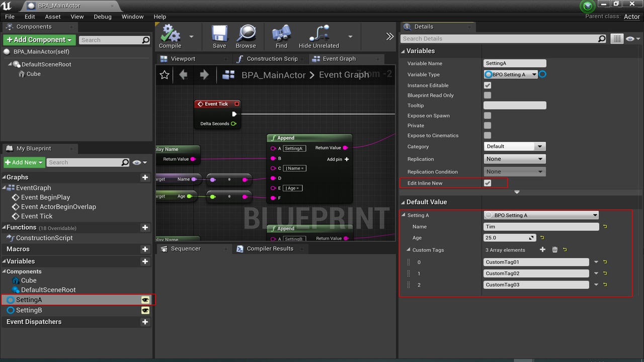Save the blueprint asset
The width and height of the screenshot is (644, 362).
[x=219, y=37]
